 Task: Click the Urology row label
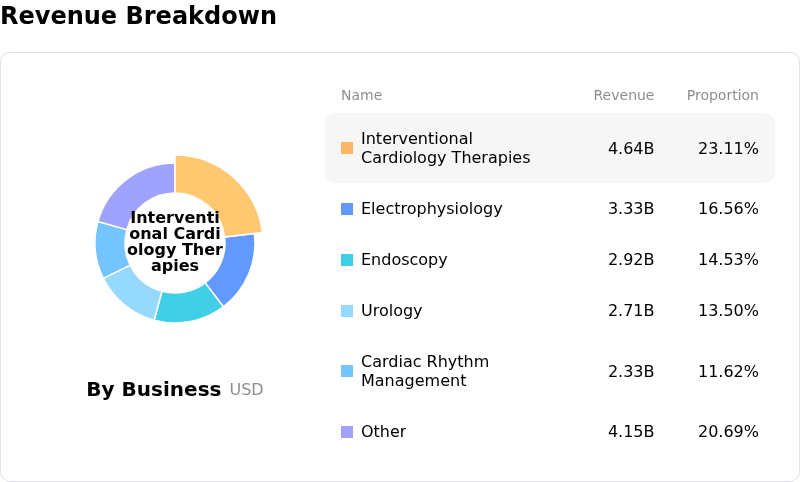pyautogui.click(x=391, y=311)
